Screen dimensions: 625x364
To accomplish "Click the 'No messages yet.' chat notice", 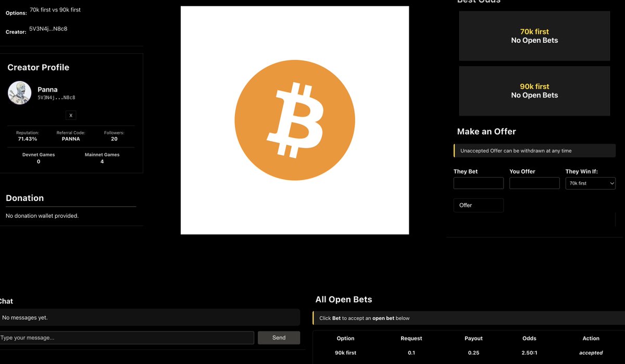I will point(25,317).
